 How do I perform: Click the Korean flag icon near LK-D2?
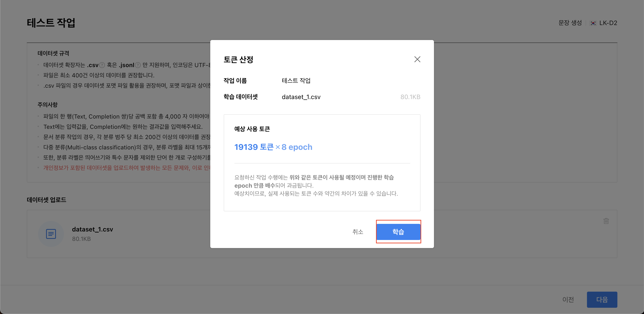593,23
